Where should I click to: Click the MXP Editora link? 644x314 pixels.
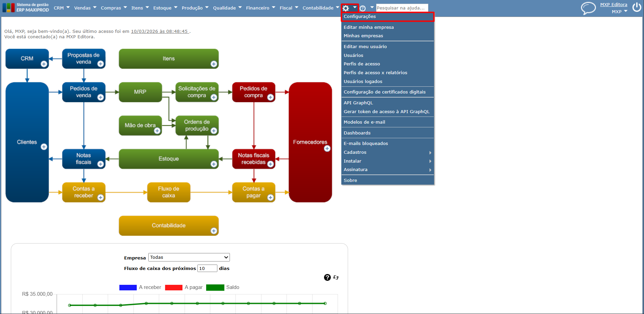tap(614, 5)
